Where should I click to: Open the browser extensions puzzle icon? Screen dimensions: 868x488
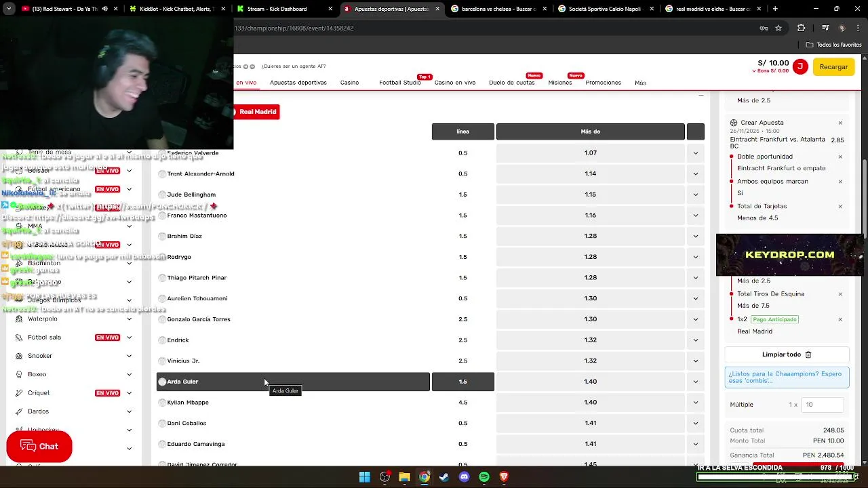pyautogui.click(x=802, y=28)
